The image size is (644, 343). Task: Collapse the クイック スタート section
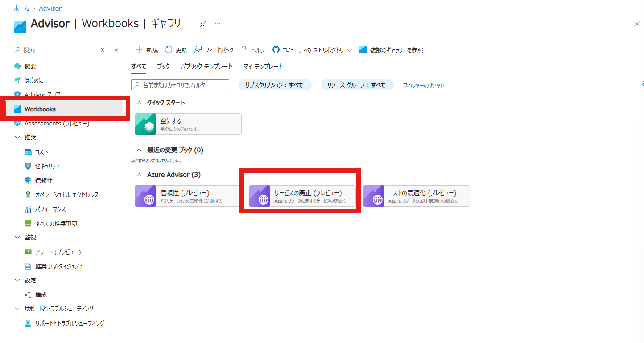pyautogui.click(x=139, y=103)
